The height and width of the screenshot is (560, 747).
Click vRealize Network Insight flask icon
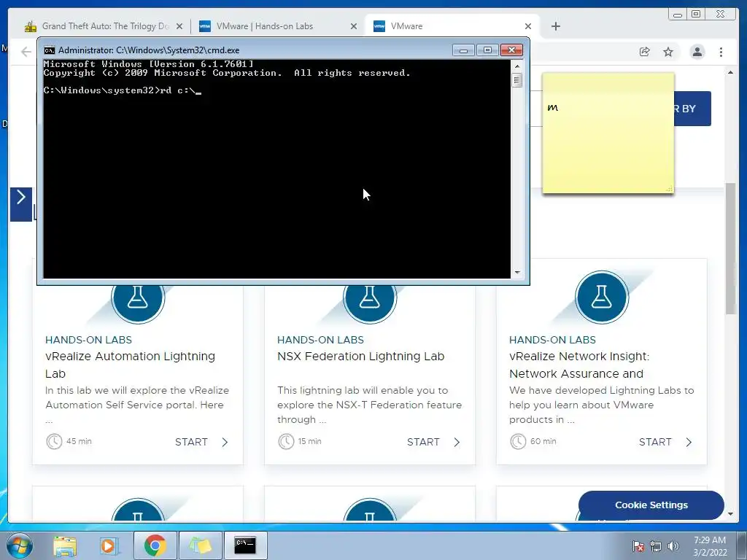602,297
